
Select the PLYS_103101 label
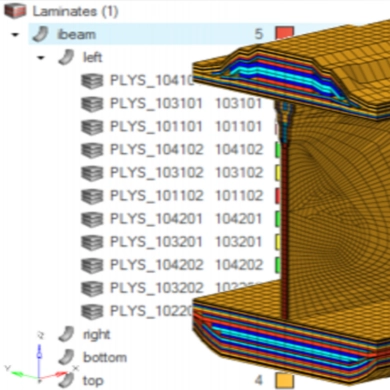point(156,104)
